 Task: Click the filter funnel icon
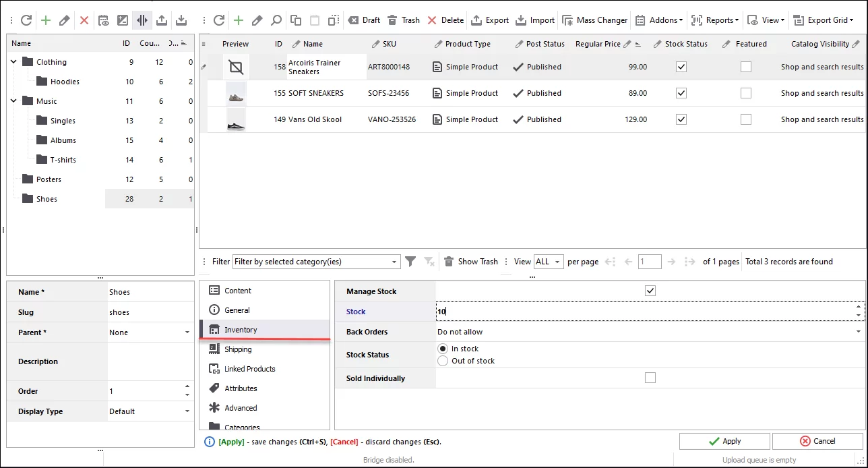click(410, 262)
